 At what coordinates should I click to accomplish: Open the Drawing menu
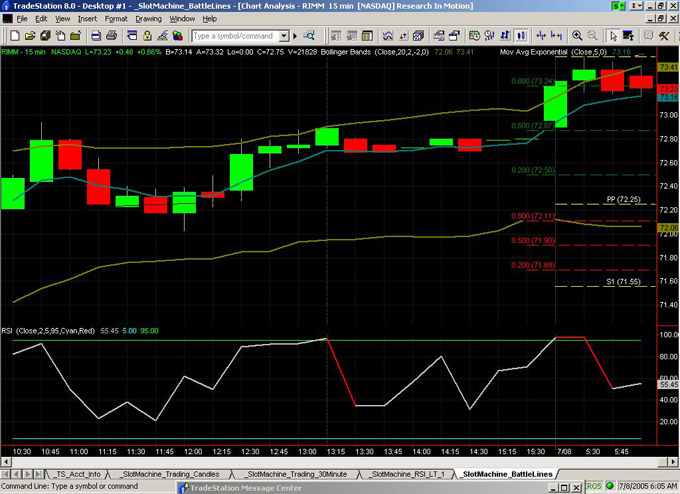pos(148,19)
